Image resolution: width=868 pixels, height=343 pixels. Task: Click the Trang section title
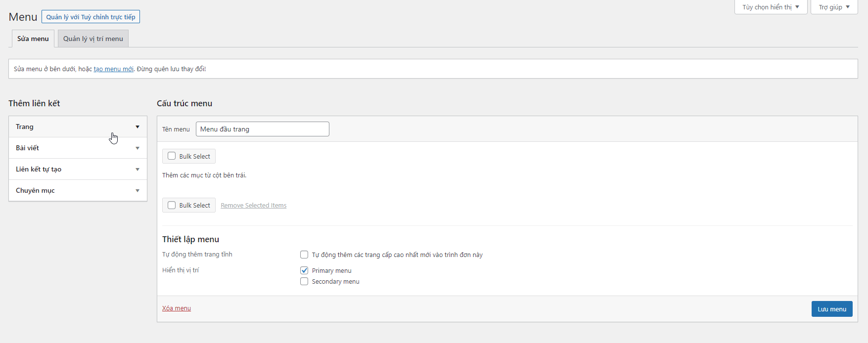(25, 127)
